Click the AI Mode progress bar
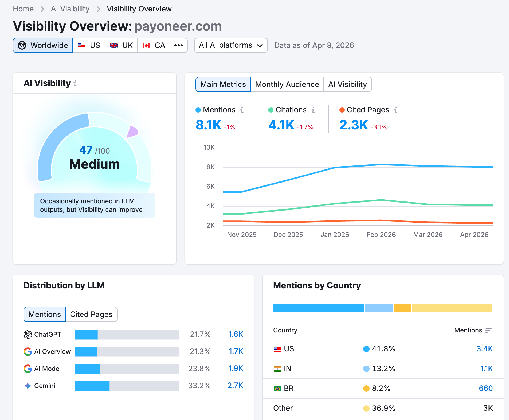Image resolution: width=509 pixels, height=420 pixels. pos(127,369)
